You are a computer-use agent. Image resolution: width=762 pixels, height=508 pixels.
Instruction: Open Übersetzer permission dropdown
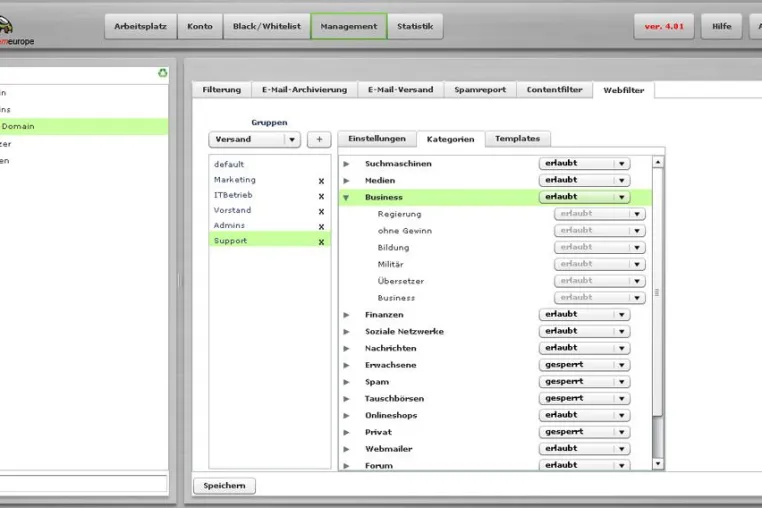point(600,280)
